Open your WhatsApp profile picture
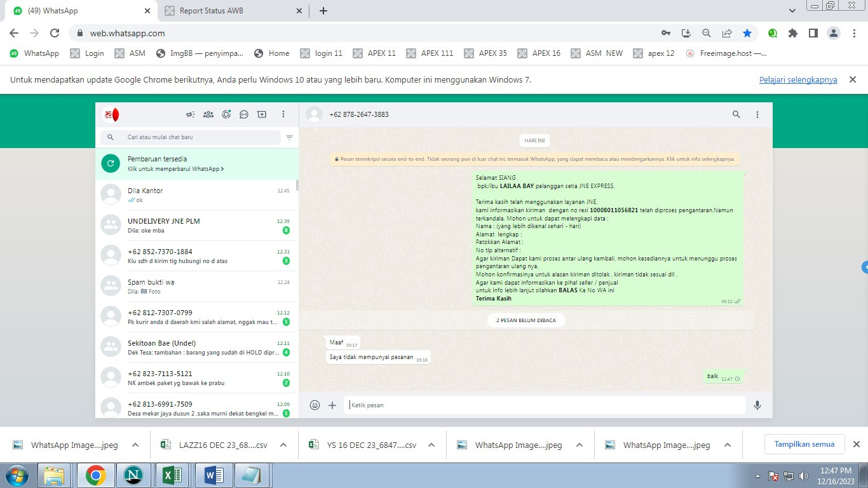The image size is (868, 488). point(111,114)
